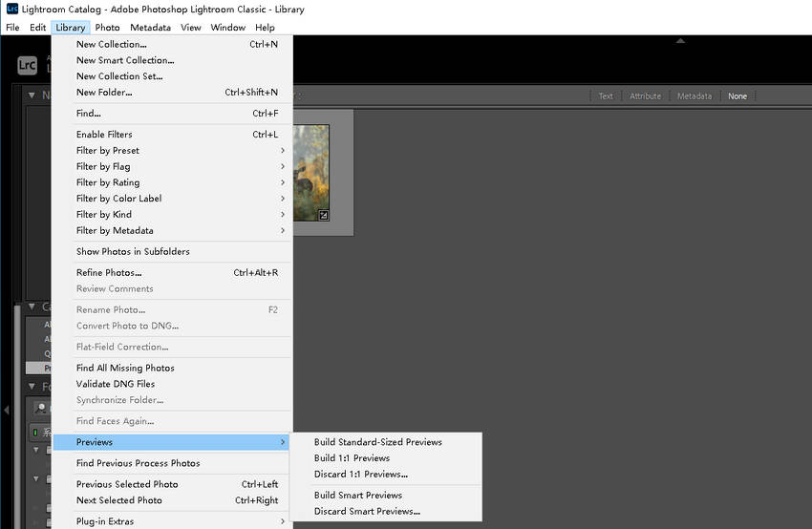812x529 pixels.
Task: Select New Folder... menu item
Action: [173, 93]
